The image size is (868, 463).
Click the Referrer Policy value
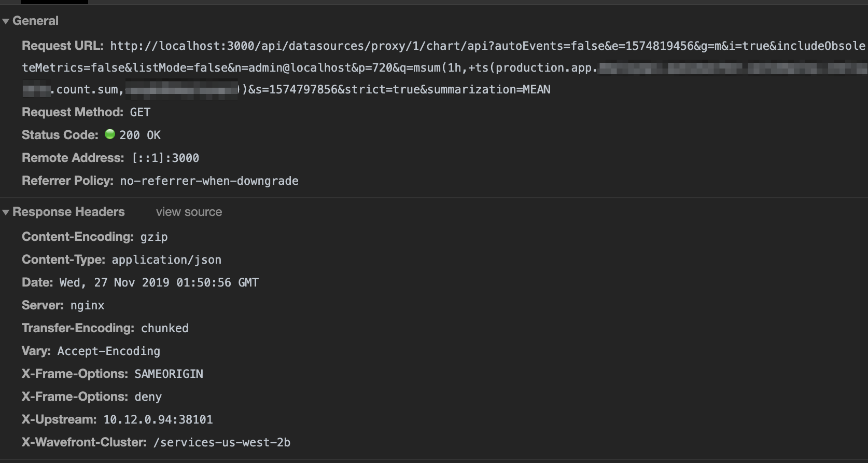pos(209,181)
